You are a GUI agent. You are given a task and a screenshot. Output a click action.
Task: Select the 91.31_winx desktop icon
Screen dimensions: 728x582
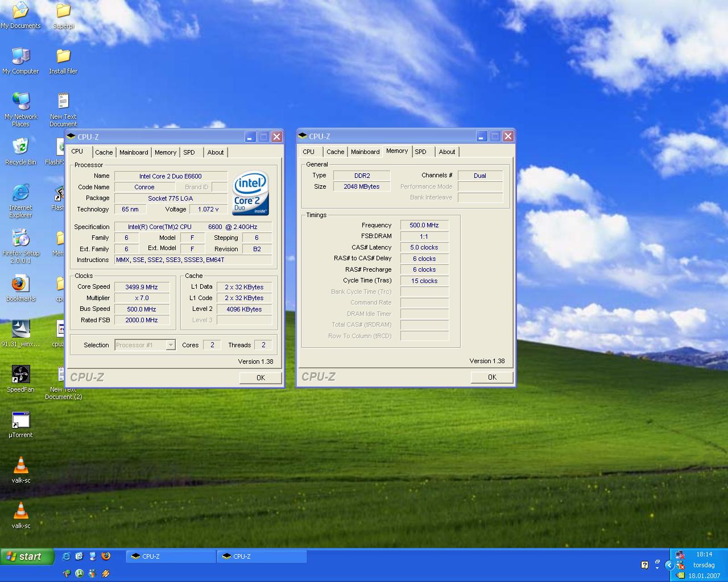pyautogui.click(x=20, y=334)
